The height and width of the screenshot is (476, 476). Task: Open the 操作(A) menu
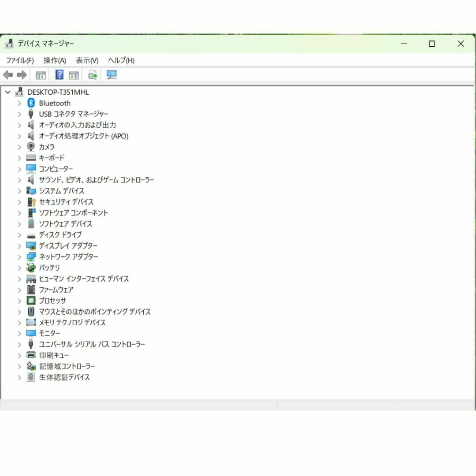pos(55,60)
